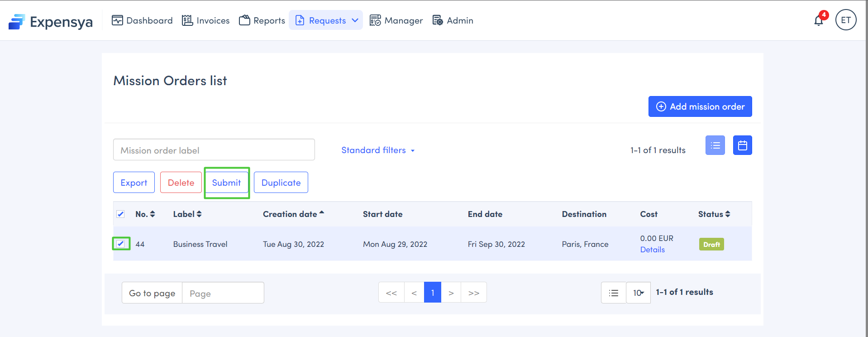Uncheck mission order 44 checkbox
Screen dimensions: 868x337
pyautogui.click(x=120, y=244)
